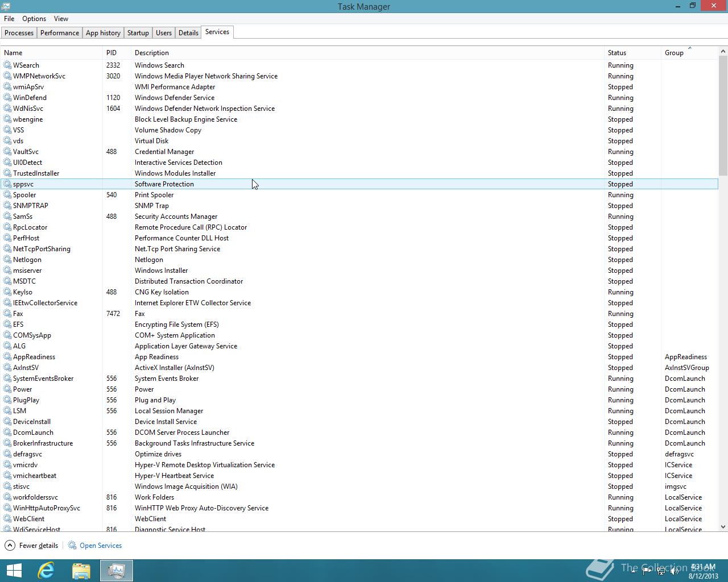Select PID 7472 cell
The image size is (728, 582).
point(113,314)
